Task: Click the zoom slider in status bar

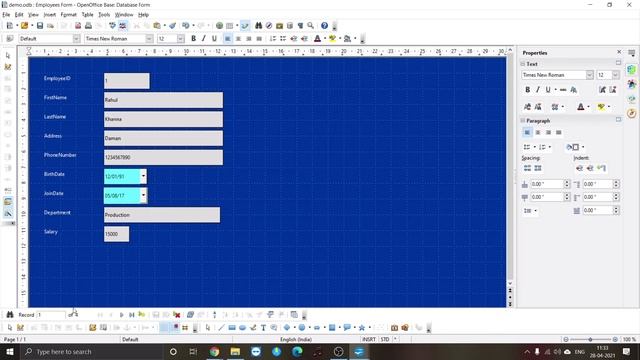Action: 590,339
